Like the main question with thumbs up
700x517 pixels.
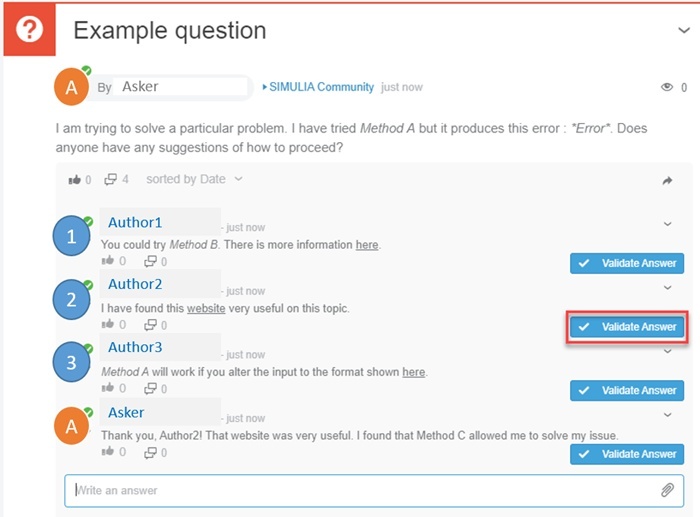(74, 180)
